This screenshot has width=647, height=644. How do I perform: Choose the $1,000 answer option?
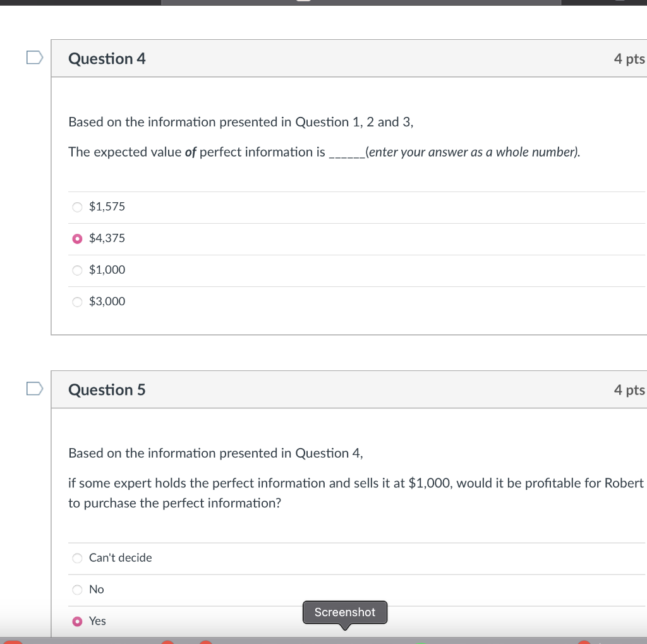coord(77,270)
